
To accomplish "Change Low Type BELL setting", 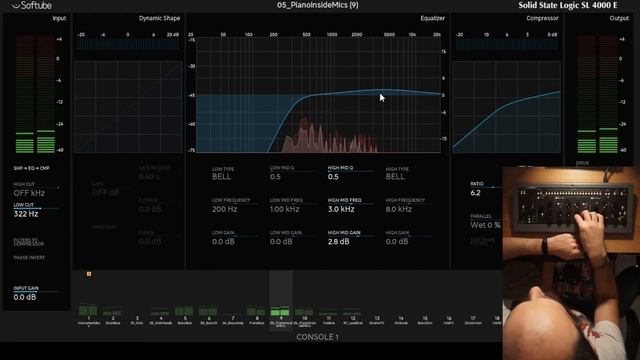I will click(x=222, y=174).
